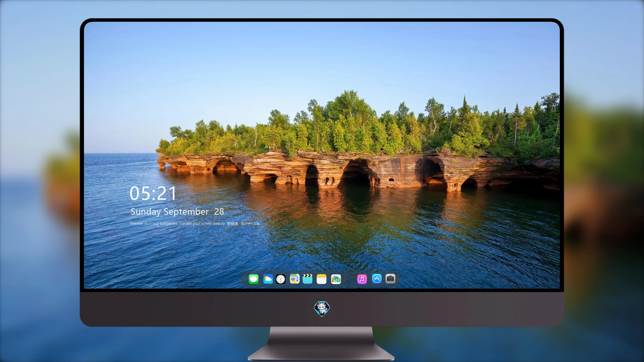The width and height of the screenshot is (644, 362).
Task: Open the Clock app icon
Action: (281, 279)
